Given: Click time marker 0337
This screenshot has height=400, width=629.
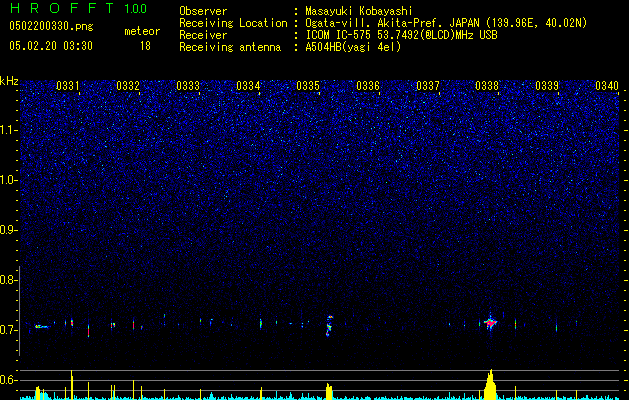Looking at the screenshot, I should pyautogui.click(x=428, y=85).
